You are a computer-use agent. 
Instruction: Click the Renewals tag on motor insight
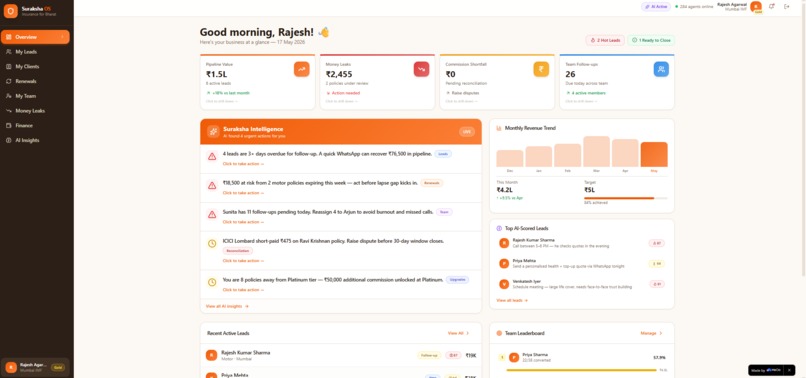(432, 183)
